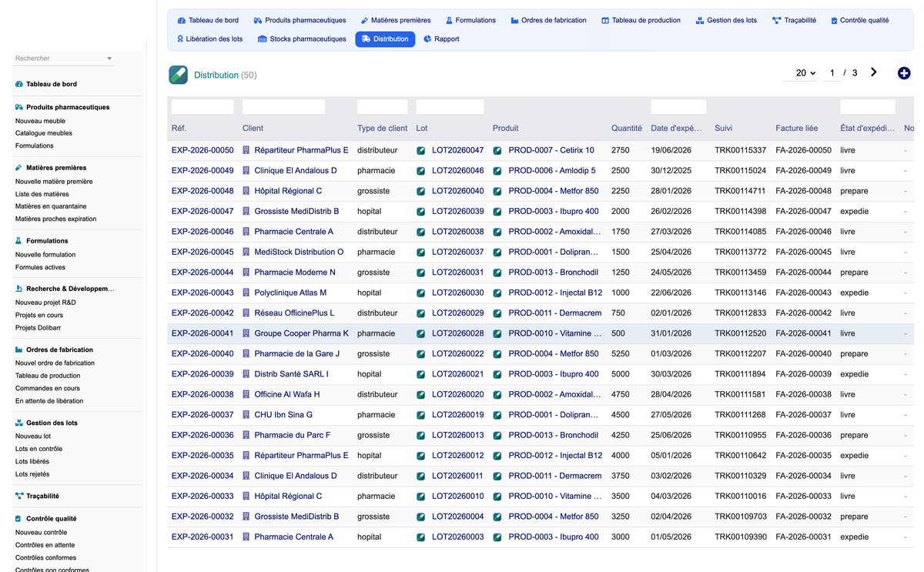Screen dimensions: 924x572
Task: Click quantity 5250 in the EXP-2026-00040 row
Action: coord(621,354)
